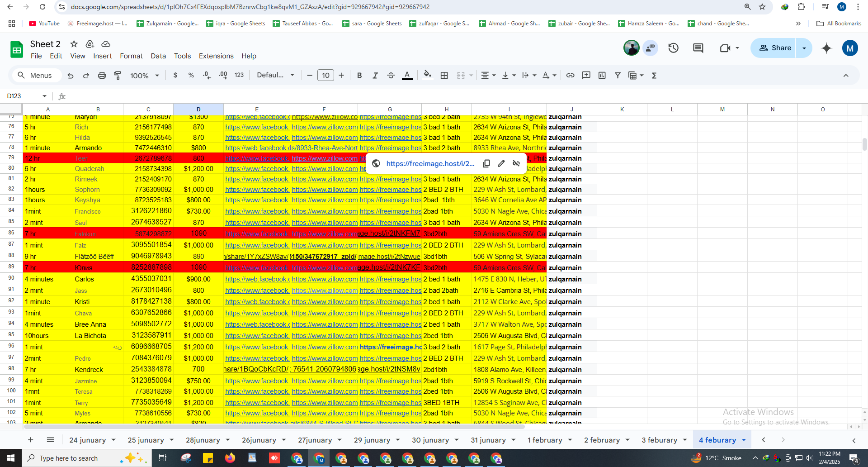Image resolution: width=868 pixels, height=467 pixels.
Task: Open horizontal align dropdown
Action: [x=488, y=76]
